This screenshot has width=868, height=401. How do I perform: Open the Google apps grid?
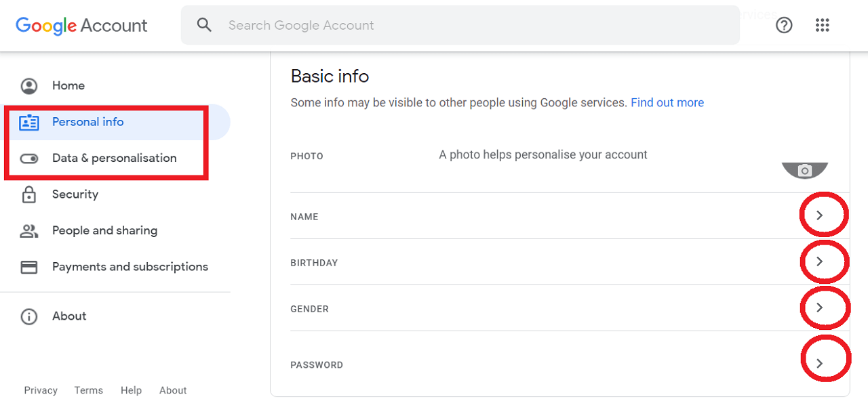coord(823,25)
